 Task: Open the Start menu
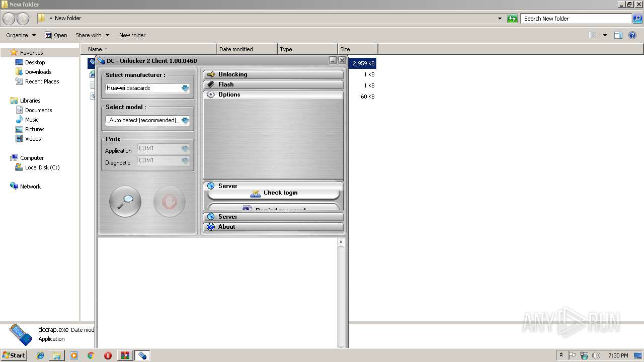coord(14,355)
